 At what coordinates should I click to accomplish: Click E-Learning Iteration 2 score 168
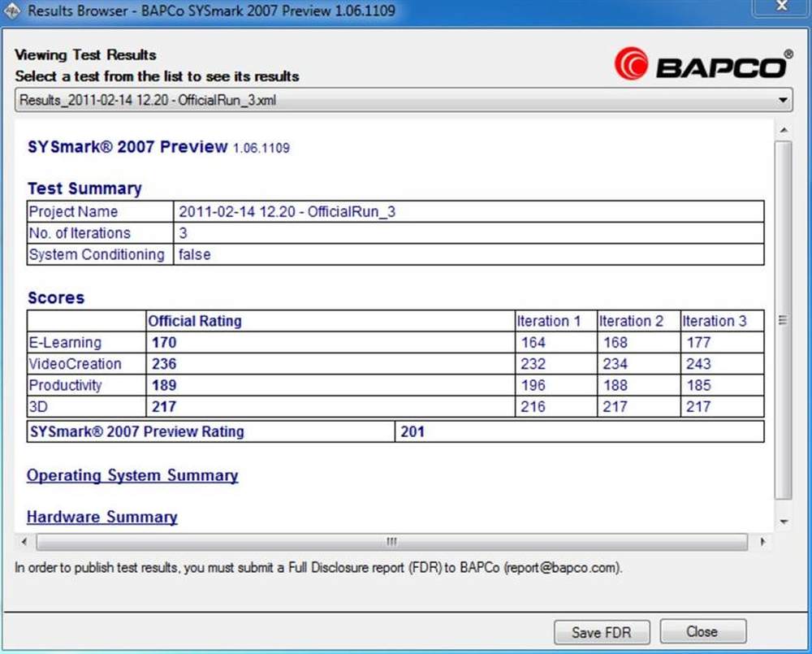615,343
